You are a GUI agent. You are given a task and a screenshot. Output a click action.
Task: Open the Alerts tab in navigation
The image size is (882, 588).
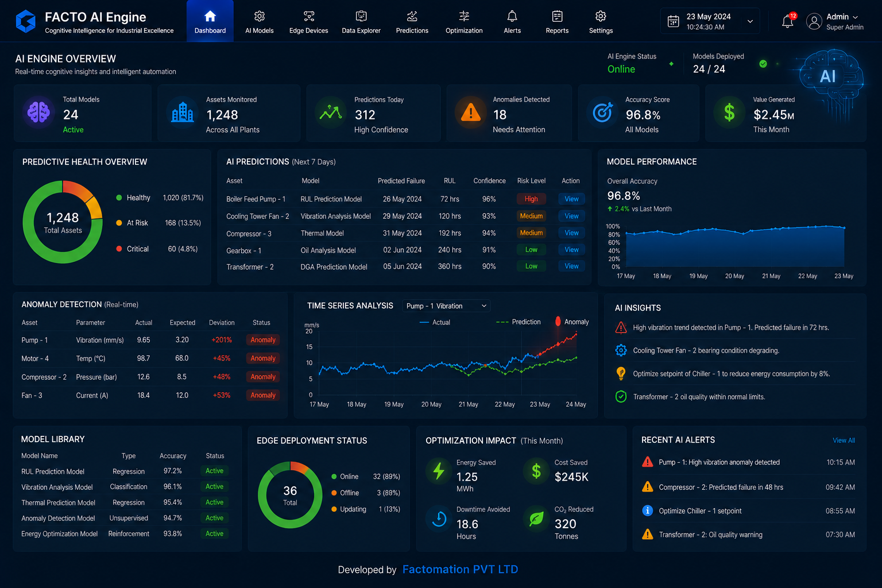coord(512,21)
